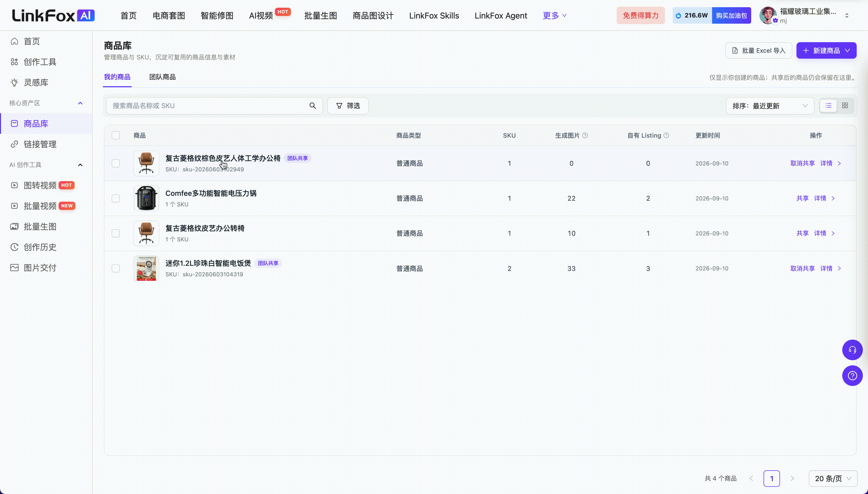The width and height of the screenshot is (868, 494).
Task: Select the 我的商品 tab
Action: (x=117, y=77)
